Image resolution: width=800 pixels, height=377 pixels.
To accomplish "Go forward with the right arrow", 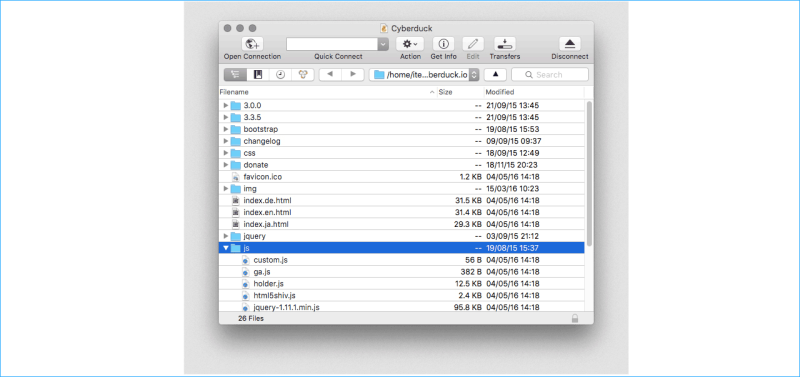I will pos(353,74).
